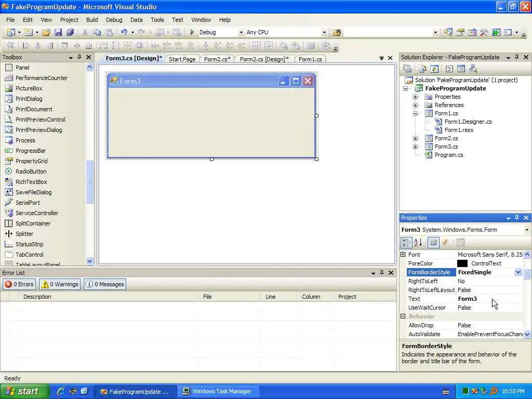Click the Undo toolbar icon
The width and height of the screenshot is (532, 399).
pos(124,32)
